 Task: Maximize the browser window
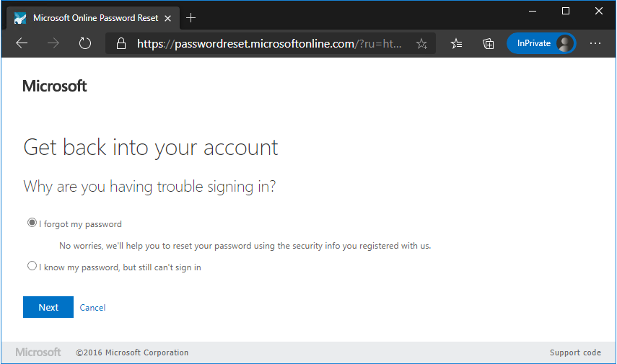566,11
